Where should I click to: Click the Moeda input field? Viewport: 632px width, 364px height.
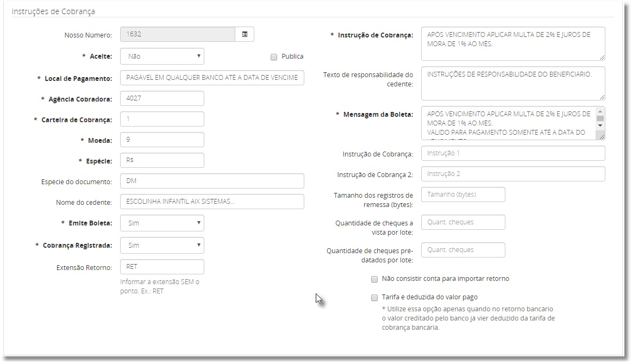162,140
